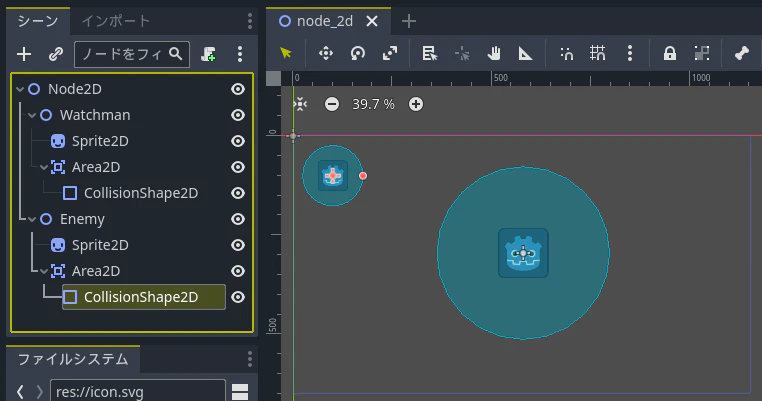Open the skeleton options bone icon

tap(742, 53)
